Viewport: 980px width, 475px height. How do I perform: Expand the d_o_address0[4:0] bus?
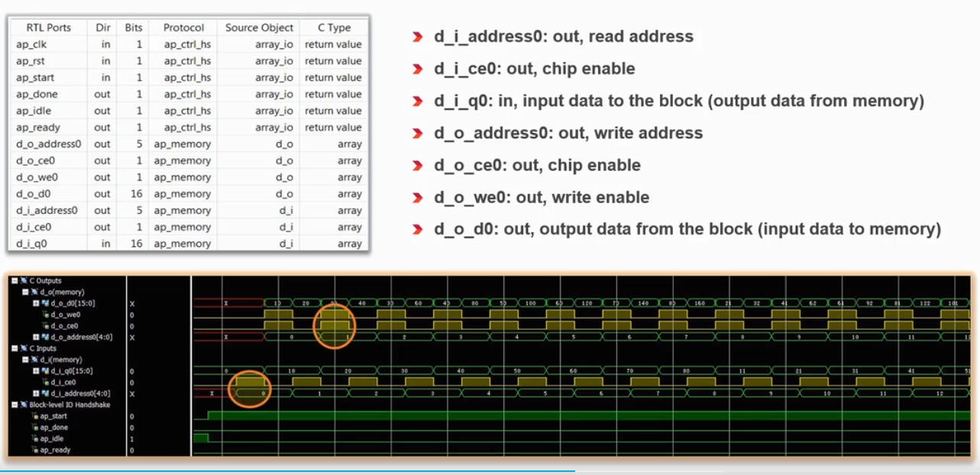35,337
